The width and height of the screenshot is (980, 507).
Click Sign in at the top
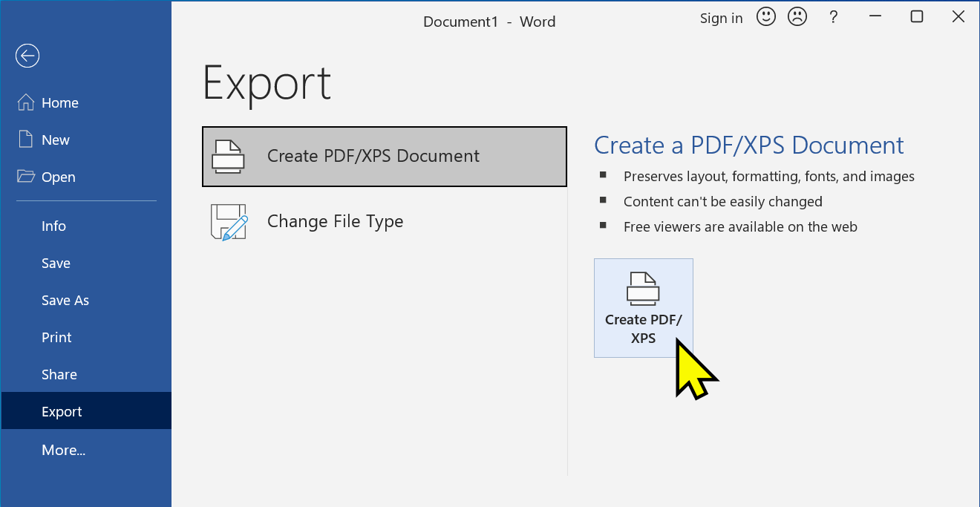coord(722,19)
